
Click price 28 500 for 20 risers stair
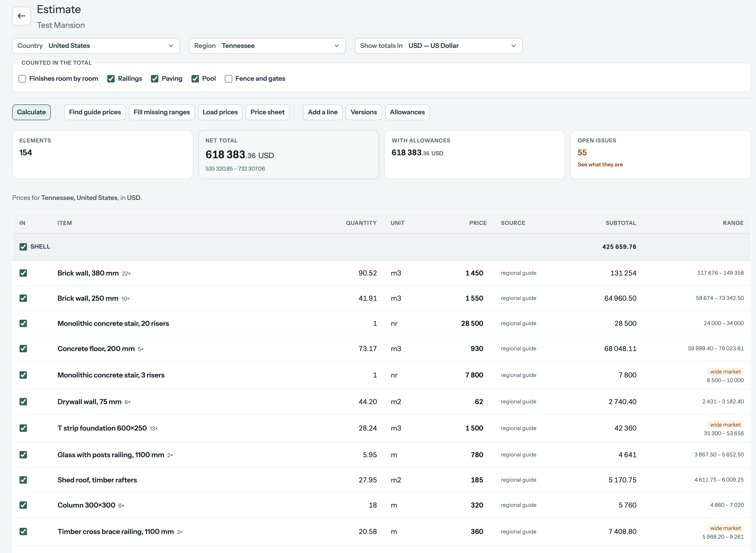click(x=472, y=323)
